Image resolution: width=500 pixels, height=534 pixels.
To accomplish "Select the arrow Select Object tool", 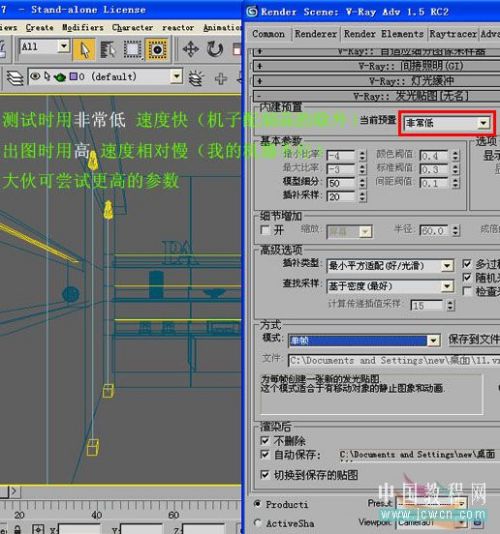I will pos(84,50).
